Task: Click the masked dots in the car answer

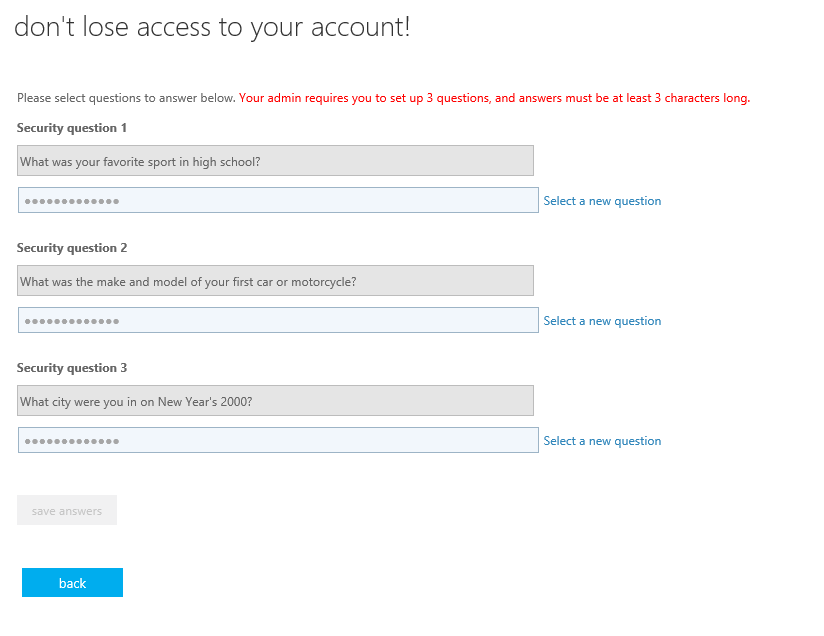Action: point(72,321)
